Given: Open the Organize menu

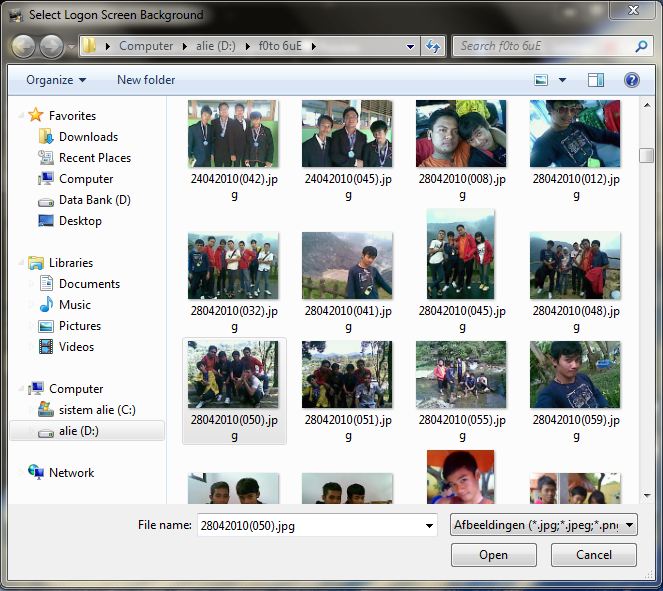Looking at the screenshot, I should 56,80.
